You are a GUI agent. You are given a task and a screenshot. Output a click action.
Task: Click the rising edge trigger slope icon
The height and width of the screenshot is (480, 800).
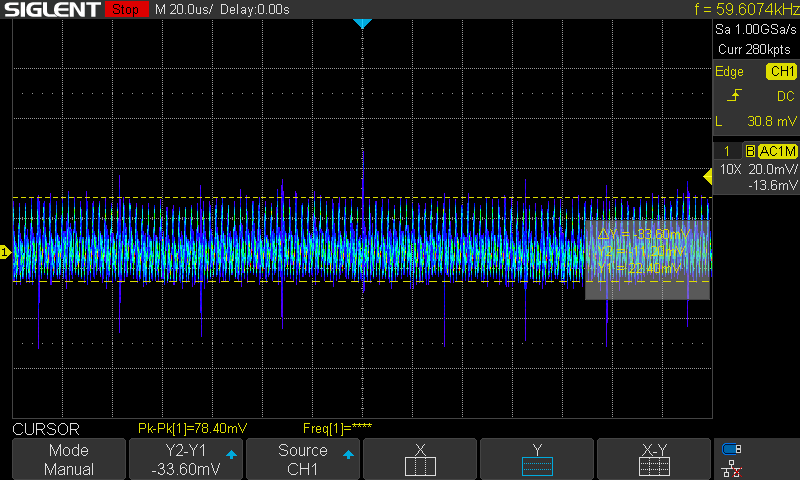click(735, 96)
